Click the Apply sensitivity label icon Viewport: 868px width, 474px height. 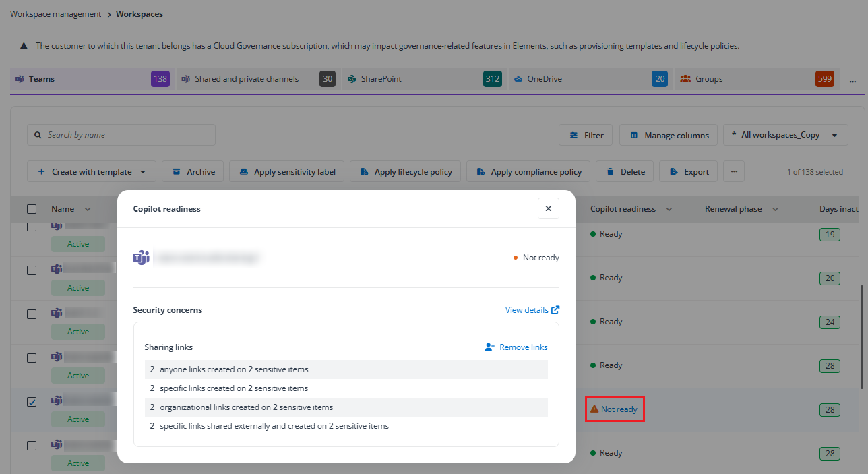pyautogui.click(x=243, y=172)
